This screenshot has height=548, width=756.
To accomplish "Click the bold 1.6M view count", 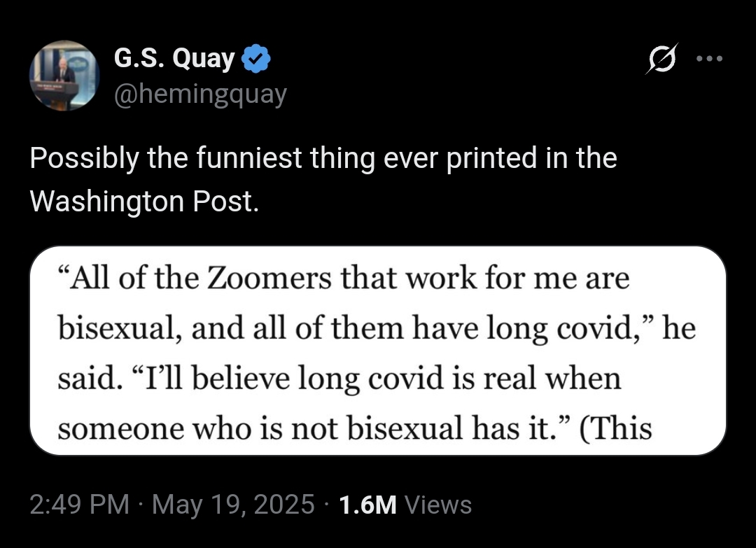I will (368, 505).
